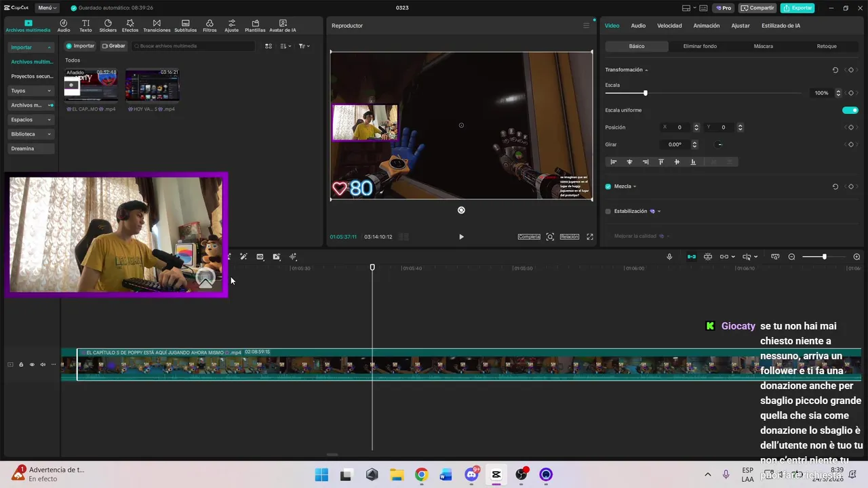868x488 pixels.
Task: Reset the Mezcla settings
Action: pos(835,186)
